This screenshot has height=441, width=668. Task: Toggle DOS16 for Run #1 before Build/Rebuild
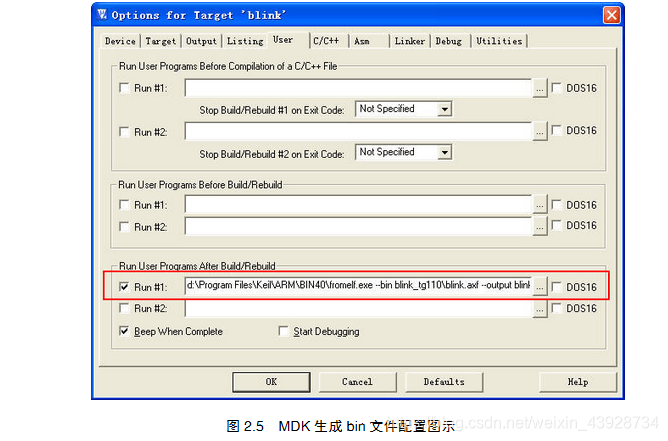coord(556,205)
